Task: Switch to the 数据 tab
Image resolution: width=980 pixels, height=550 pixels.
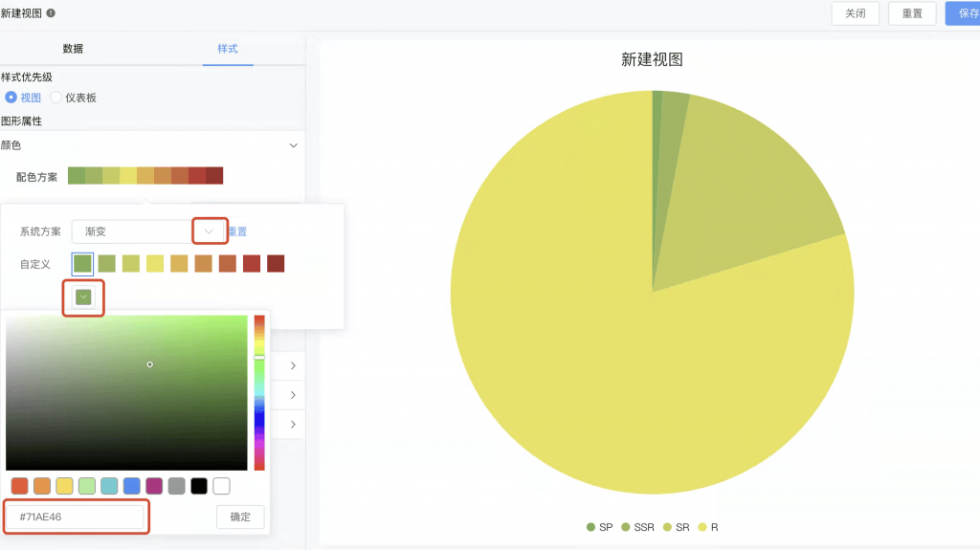Action: coord(73,49)
